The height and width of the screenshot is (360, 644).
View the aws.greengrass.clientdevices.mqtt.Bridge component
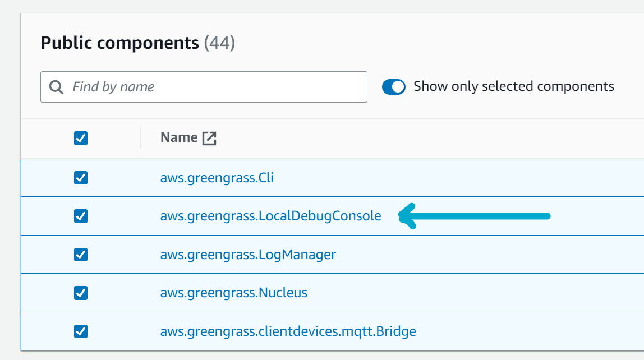288,331
